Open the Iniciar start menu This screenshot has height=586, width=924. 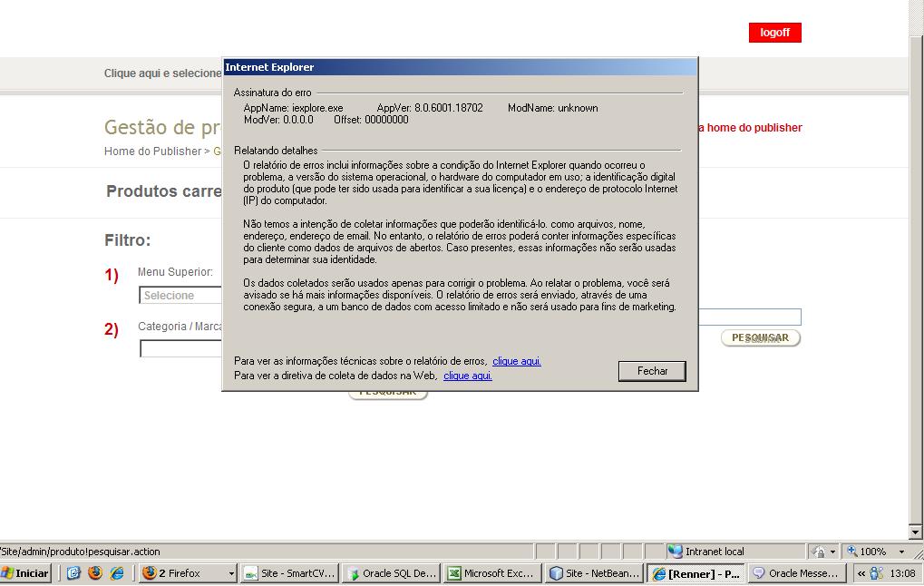(26, 573)
